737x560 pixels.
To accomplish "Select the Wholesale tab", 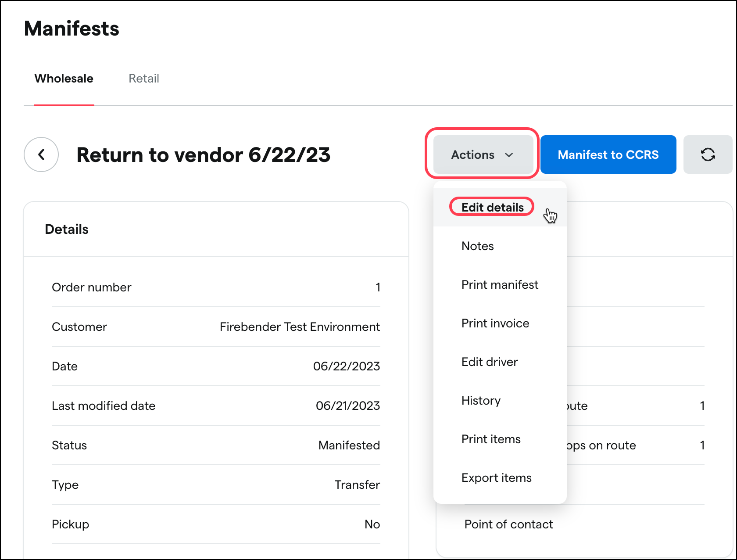I will pos(64,79).
